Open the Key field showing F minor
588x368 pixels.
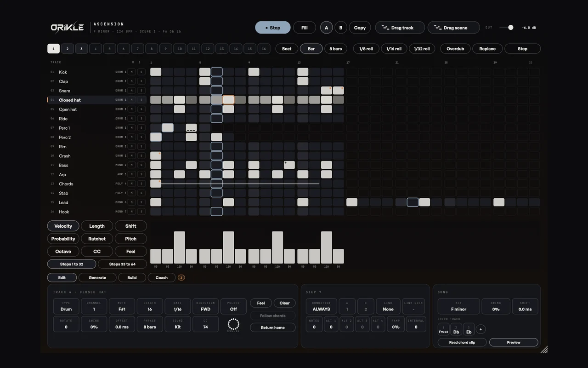pos(458,306)
